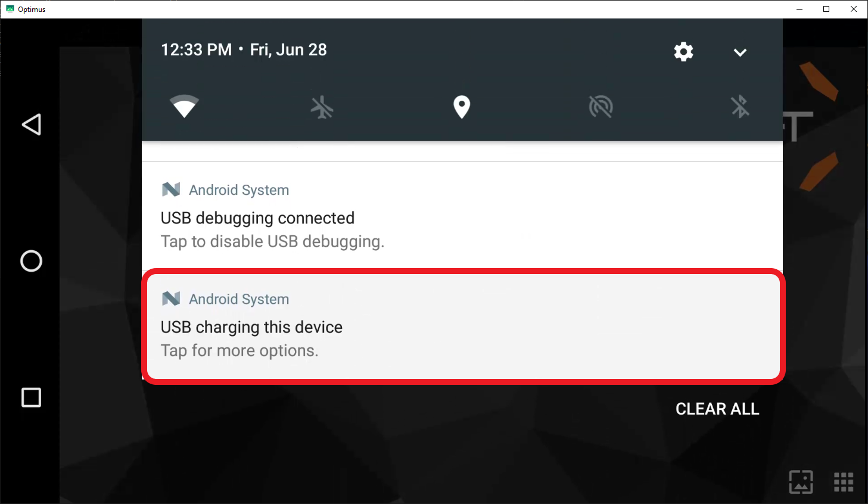The height and width of the screenshot is (504, 868).
Task: Click Android System icon on USB debugging notification
Action: click(x=171, y=189)
